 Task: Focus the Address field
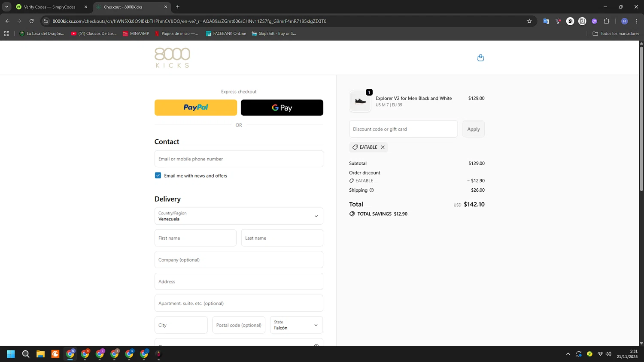239,282
